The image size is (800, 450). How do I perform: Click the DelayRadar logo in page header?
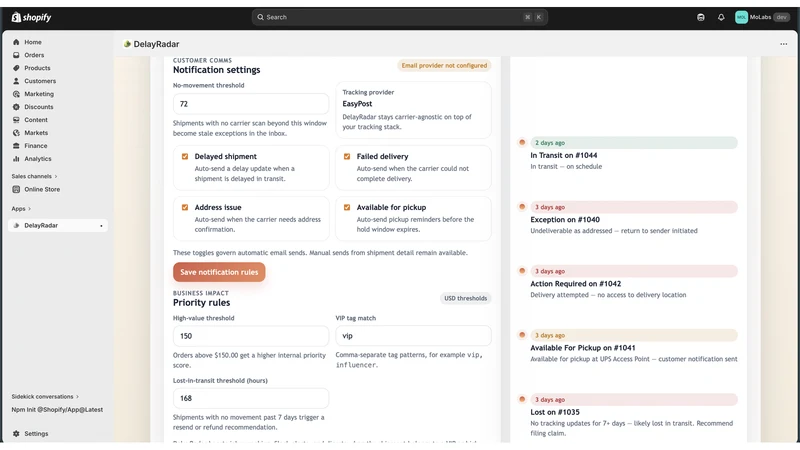127,44
